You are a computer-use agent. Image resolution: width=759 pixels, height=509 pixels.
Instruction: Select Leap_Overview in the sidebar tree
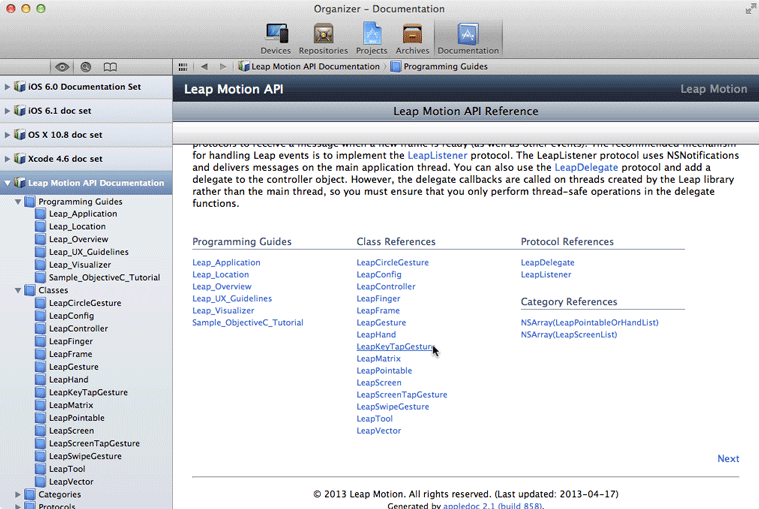coord(78,239)
